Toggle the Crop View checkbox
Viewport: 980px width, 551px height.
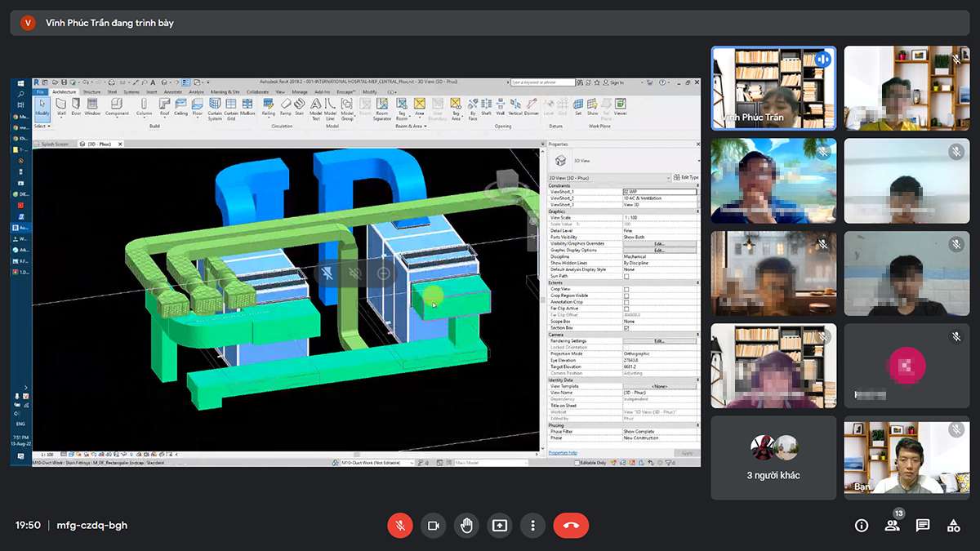[626, 289]
